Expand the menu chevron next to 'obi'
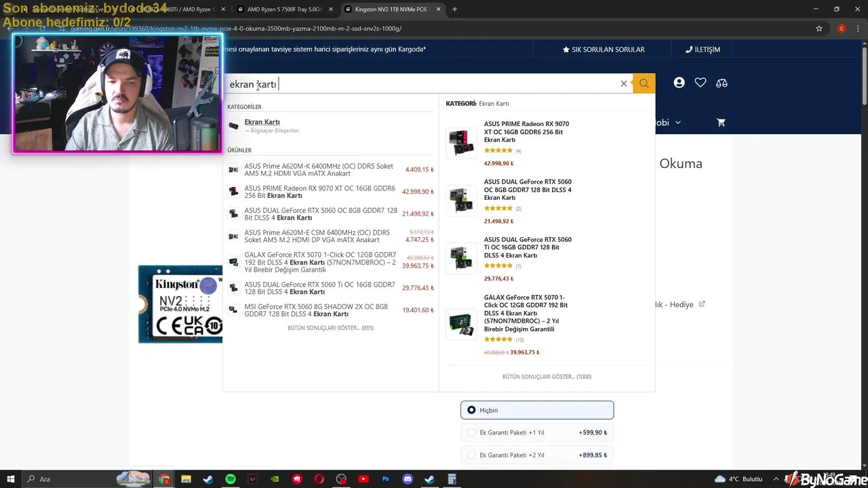 [x=678, y=123]
